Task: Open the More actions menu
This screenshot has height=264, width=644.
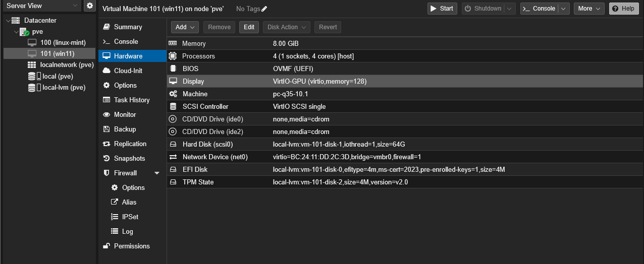Action: 588,9
